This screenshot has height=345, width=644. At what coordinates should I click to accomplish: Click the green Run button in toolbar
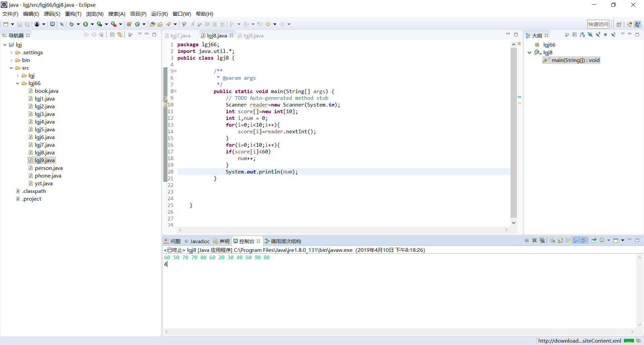[x=86, y=24]
